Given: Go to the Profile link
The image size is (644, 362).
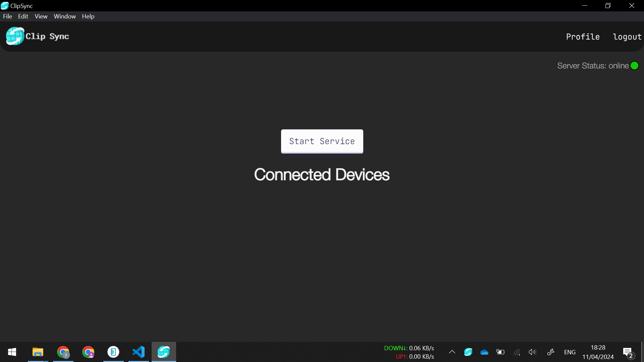Looking at the screenshot, I should tap(583, 37).
